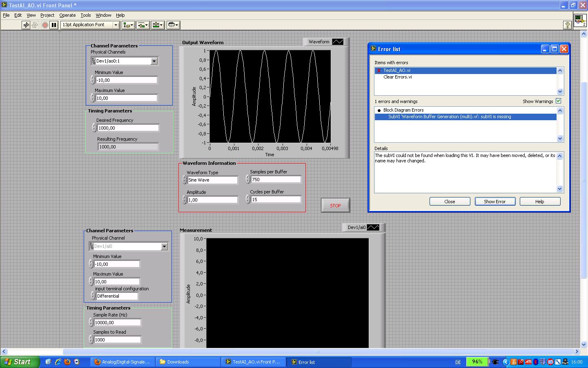Open the Dev1/ao0:1 physical channels dropdown
The width and height of the screenshot is (588, 368).
[154, 61]
